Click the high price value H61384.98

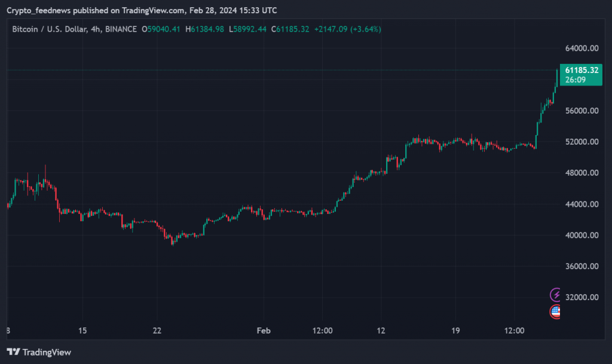tap(205, 29)
